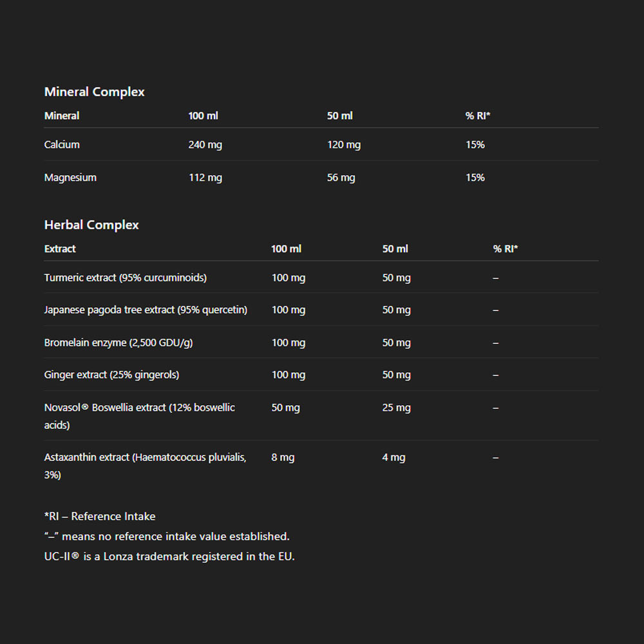Click the 56 mg value for magnesium
The width and height of the screenshot is (644, 644).
click(341, 178)
